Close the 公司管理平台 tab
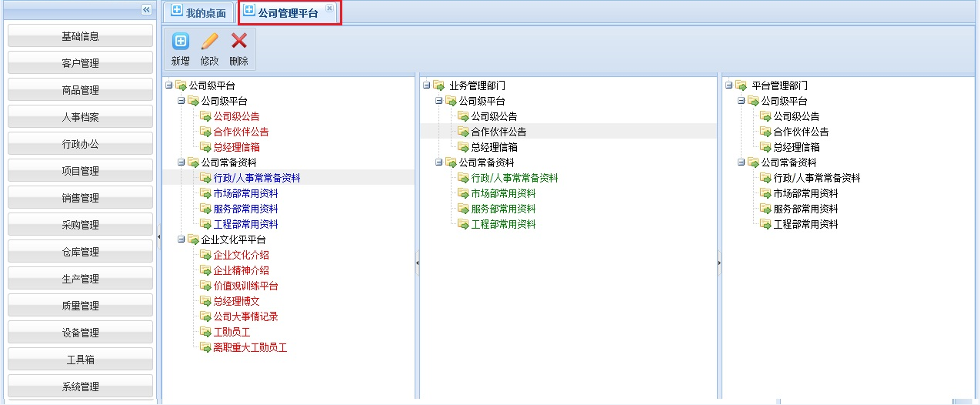This screenshot has height=405, width=980. tap(329, 8)
